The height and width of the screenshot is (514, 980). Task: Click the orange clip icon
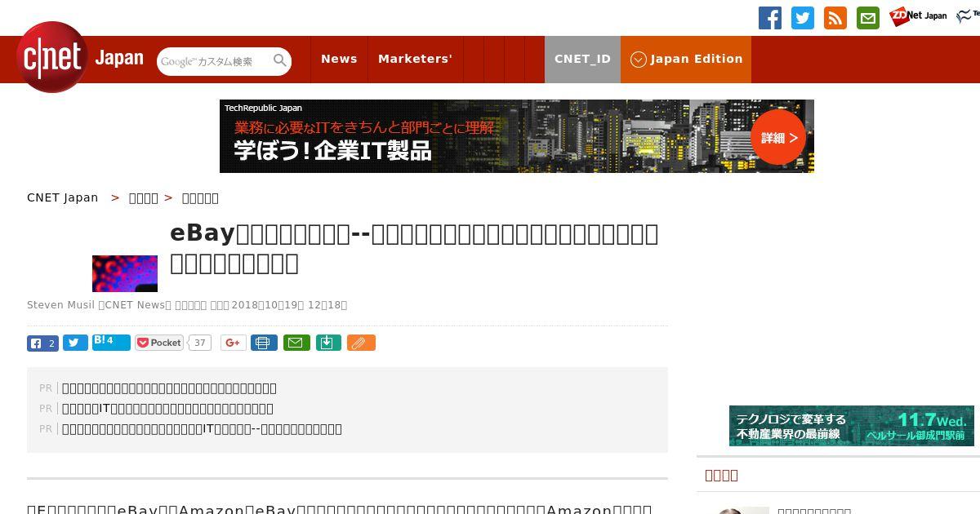(x=361, y=343)
